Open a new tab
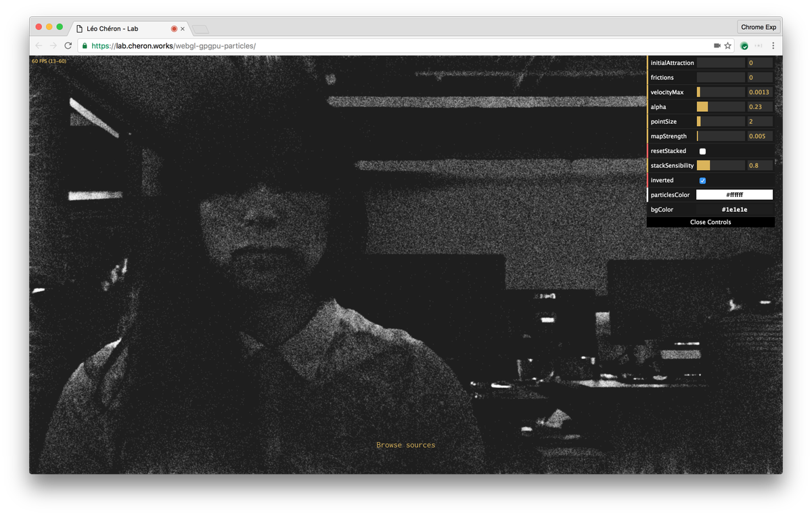Viewport: 812px width, 516px height. 201,29
